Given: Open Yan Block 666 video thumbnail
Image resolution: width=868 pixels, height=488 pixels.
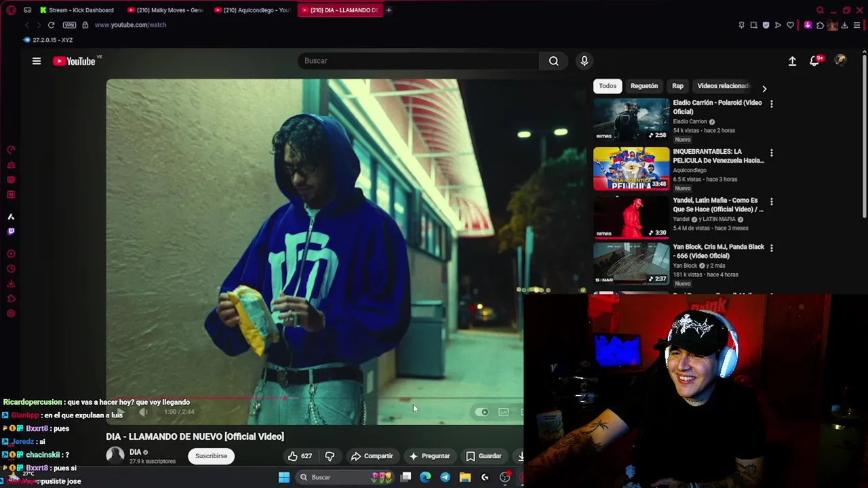Looking at the screenshot, I should click(x=631, y=264).
